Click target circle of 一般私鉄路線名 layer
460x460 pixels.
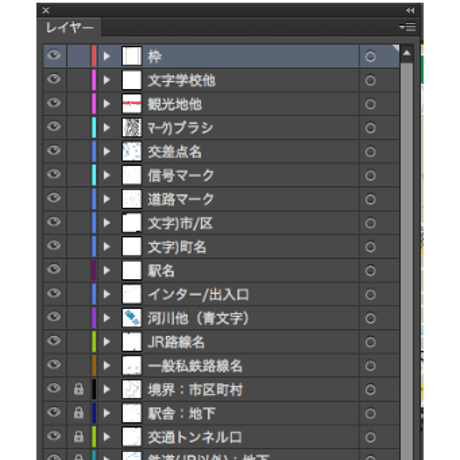370,366
